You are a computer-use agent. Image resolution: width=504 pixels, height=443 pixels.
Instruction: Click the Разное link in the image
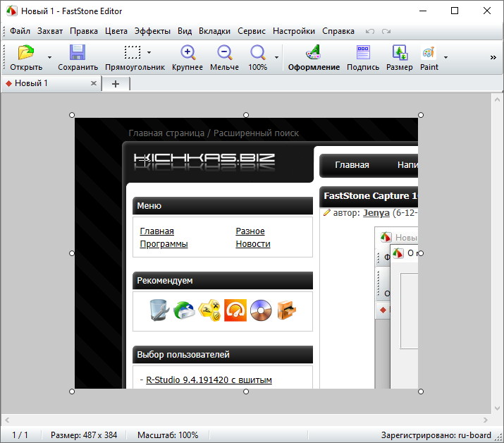tap(250, 231)
